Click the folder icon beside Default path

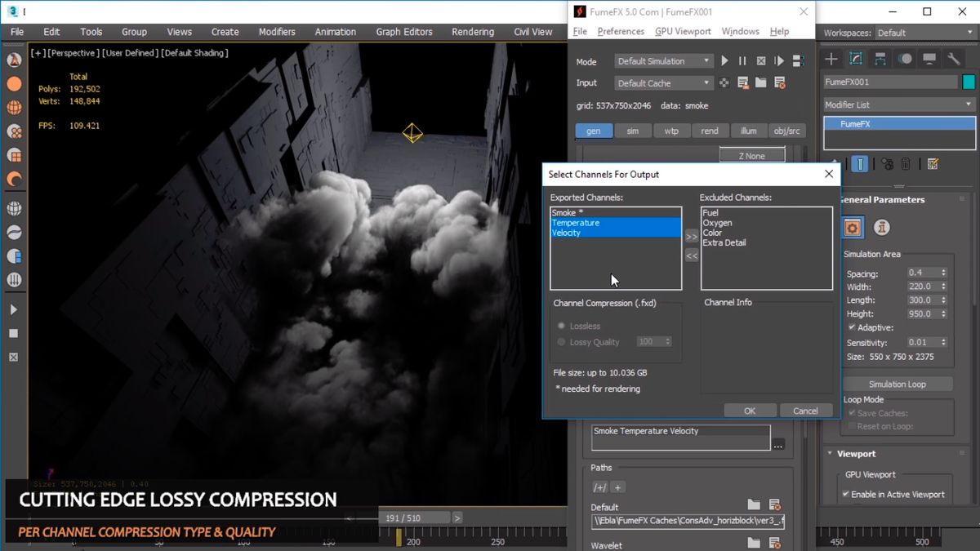754,505
